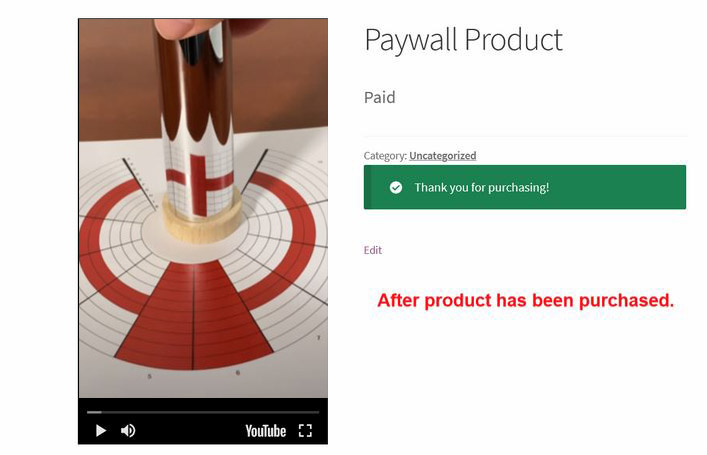Mute the video using the speaker icon
This screenshot has width=707, height=455.
[x=128, y=431]
